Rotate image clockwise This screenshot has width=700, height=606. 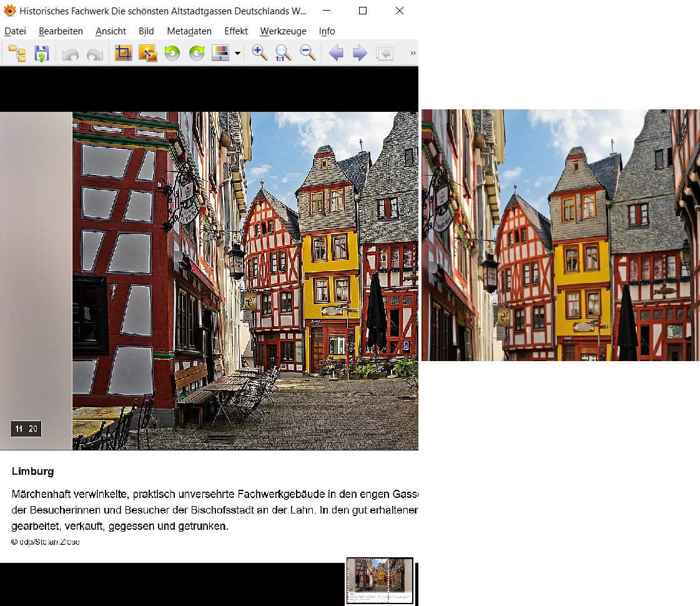point(197,54)
